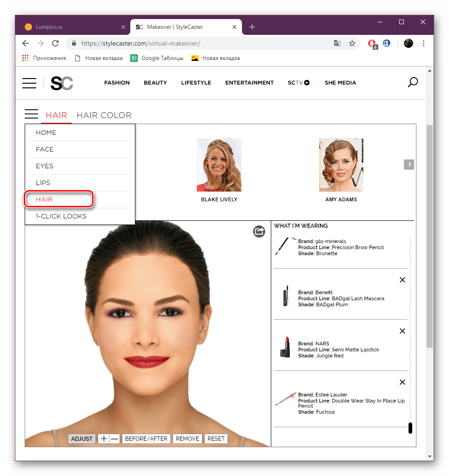Open the Chrome profile avatar
This screenshot has height=476, width=449.
409,43
